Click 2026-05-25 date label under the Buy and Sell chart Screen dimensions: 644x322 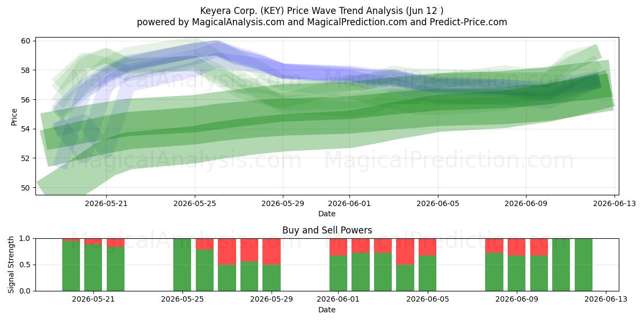182,300
